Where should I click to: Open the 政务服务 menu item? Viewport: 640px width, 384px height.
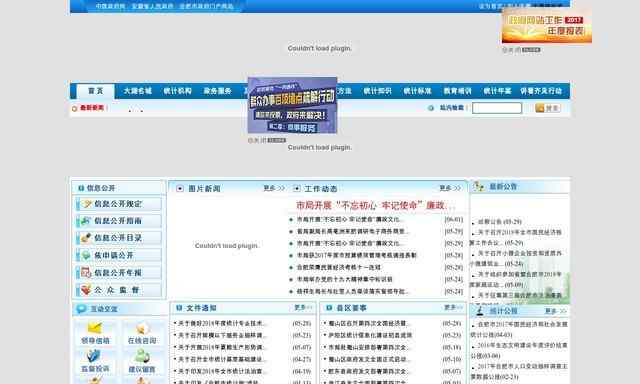point(218,91)
